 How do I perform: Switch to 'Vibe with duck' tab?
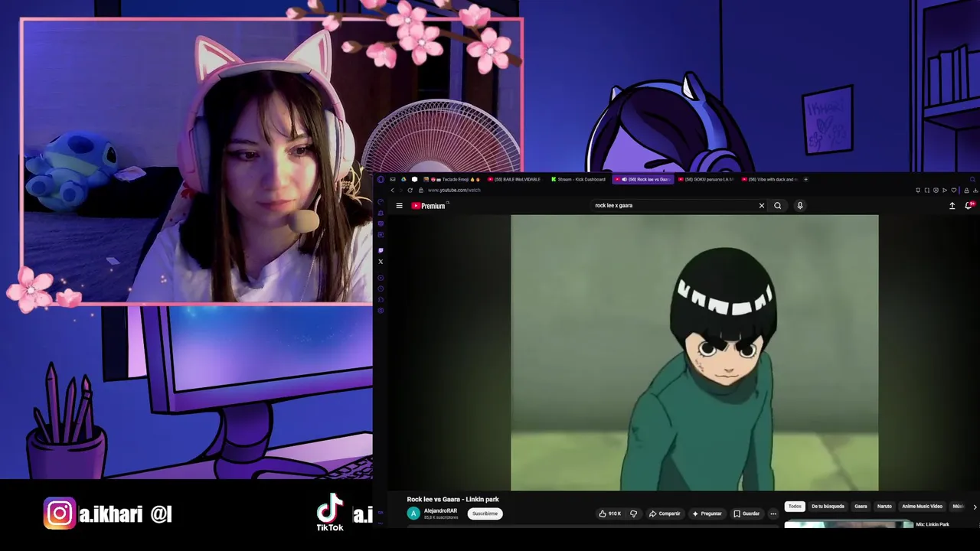point(769,179)
